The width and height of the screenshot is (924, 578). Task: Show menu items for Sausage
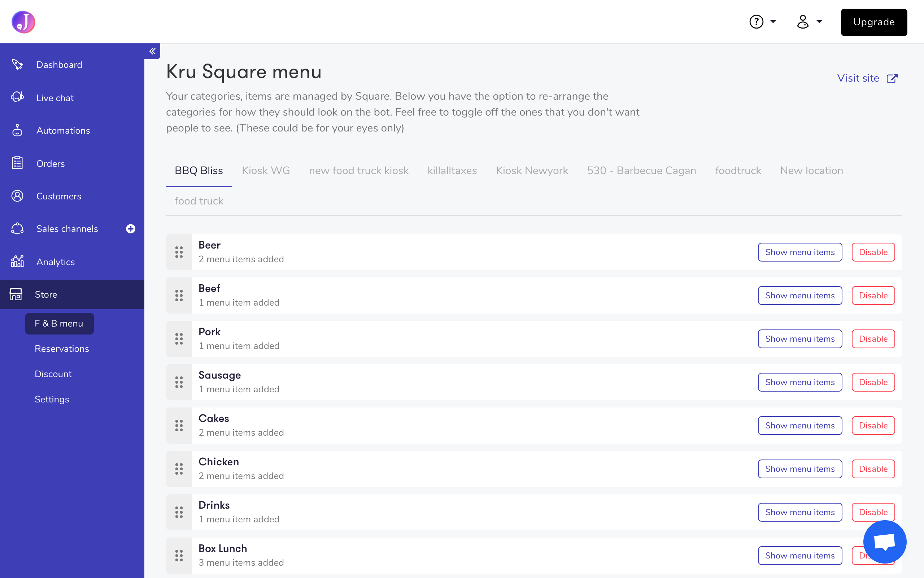(800, 382)
